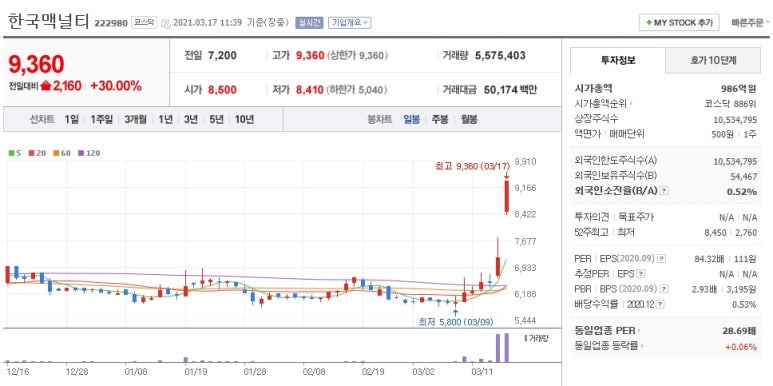Click the current price 9,360
Screen dimensions: 773x386
coord(36,64)
